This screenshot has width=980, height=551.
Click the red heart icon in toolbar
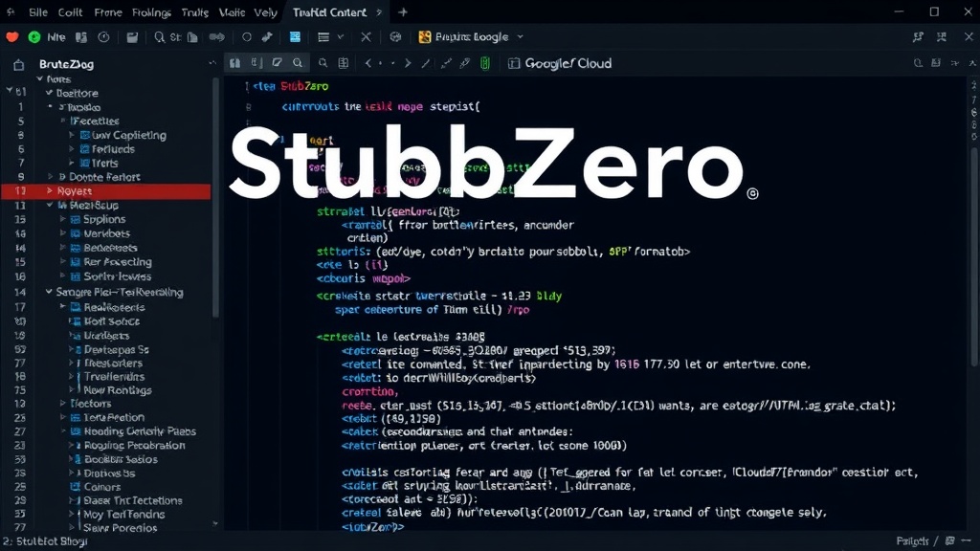(11, 37)
